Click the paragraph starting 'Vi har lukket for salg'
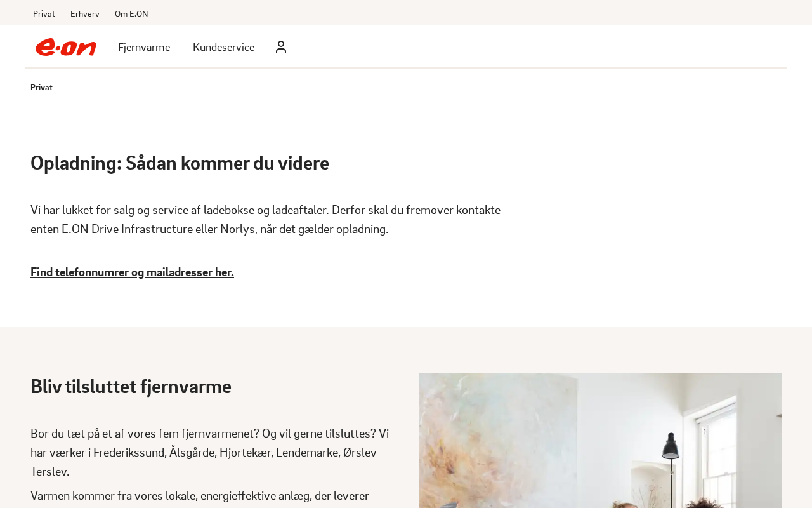 [x=265, y=220]
